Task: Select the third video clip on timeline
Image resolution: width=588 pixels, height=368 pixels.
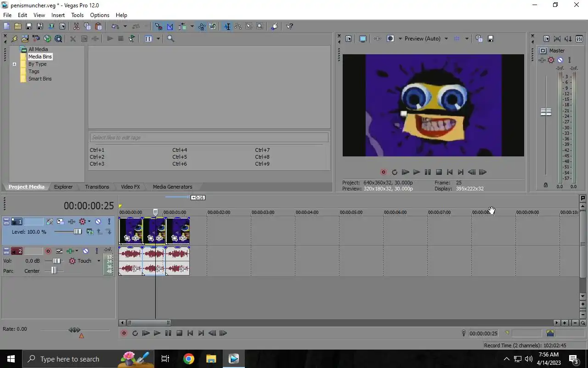Action: point(178,231)
